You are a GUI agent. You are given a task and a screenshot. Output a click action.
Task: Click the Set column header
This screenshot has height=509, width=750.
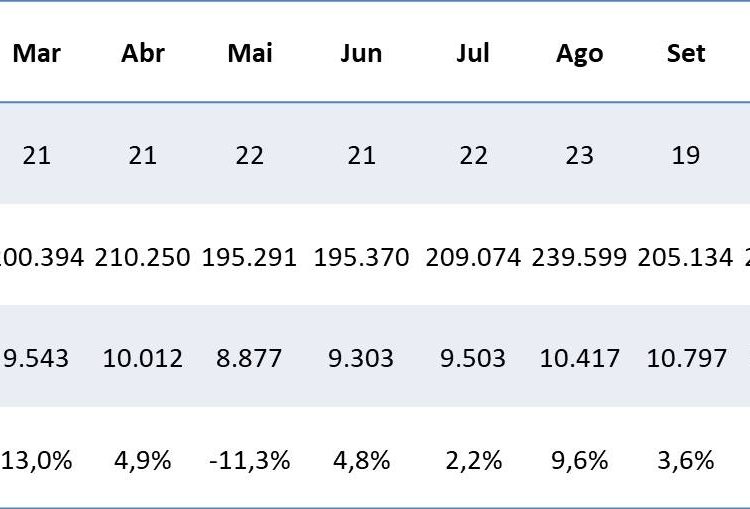[686, 53]
